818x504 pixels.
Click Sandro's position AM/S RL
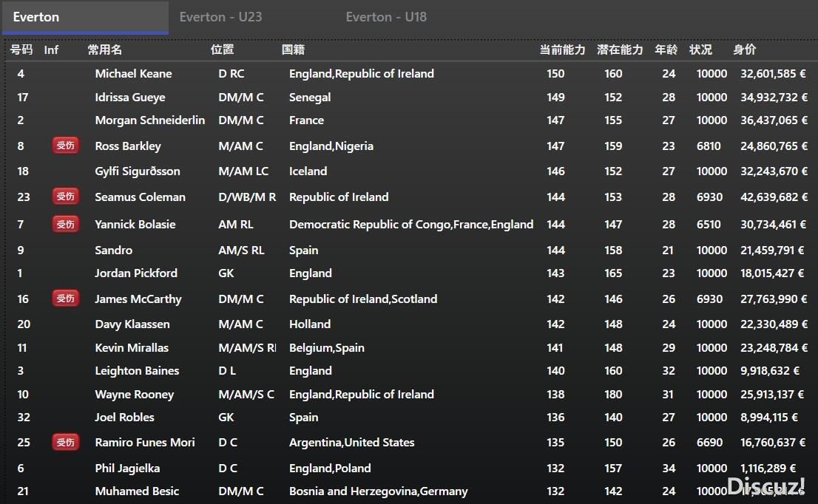[241, 251]
